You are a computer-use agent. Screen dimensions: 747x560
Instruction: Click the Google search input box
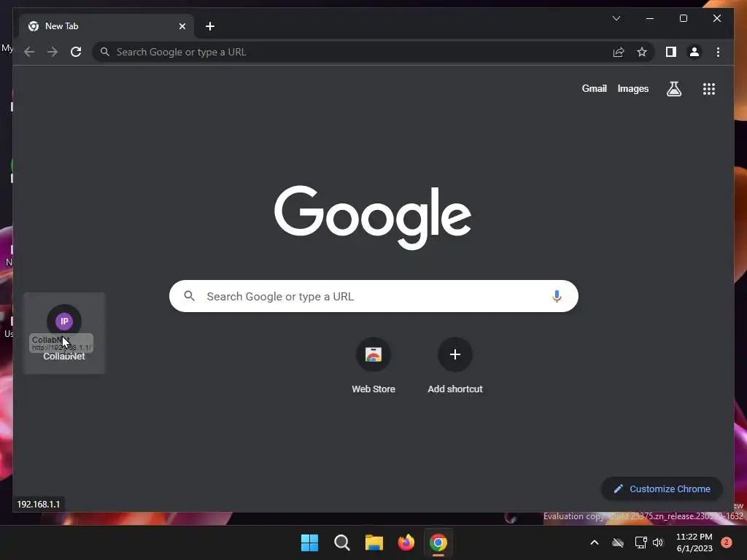coord(373,296)
